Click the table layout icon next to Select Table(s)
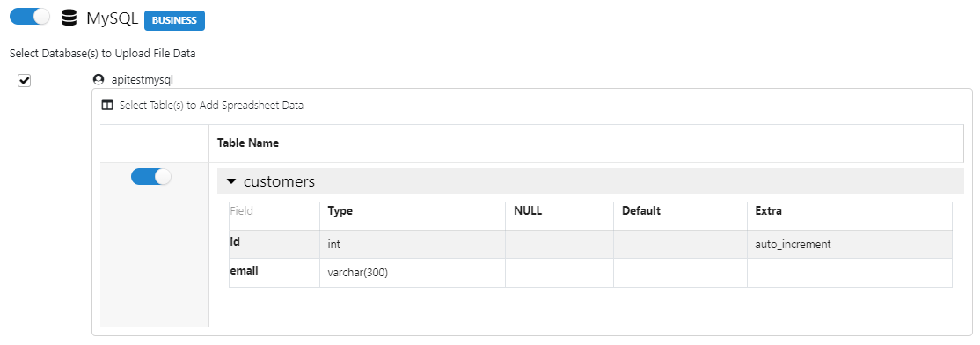The width and height of the screenshot is (980, 345). click(x=106, y=106)
